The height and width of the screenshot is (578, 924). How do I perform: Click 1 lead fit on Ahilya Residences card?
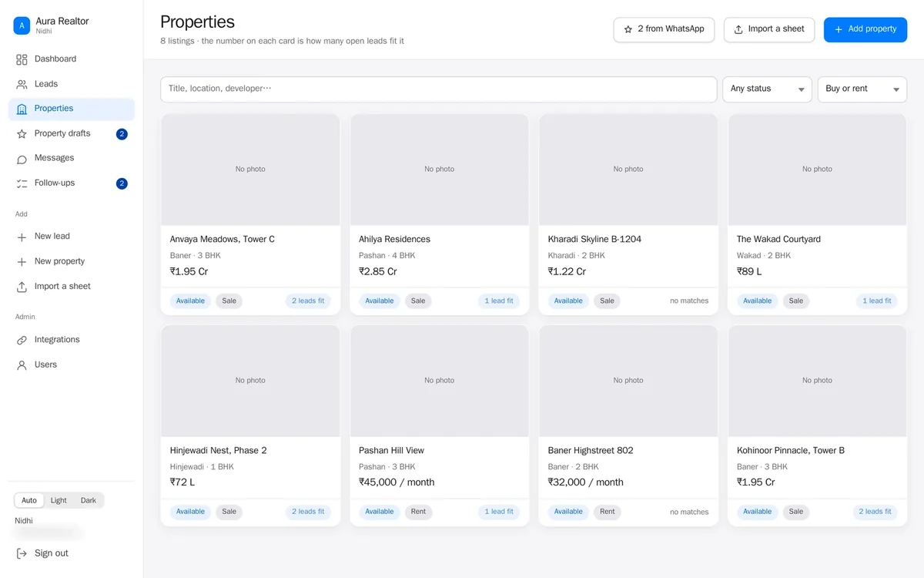click(499, 301)
